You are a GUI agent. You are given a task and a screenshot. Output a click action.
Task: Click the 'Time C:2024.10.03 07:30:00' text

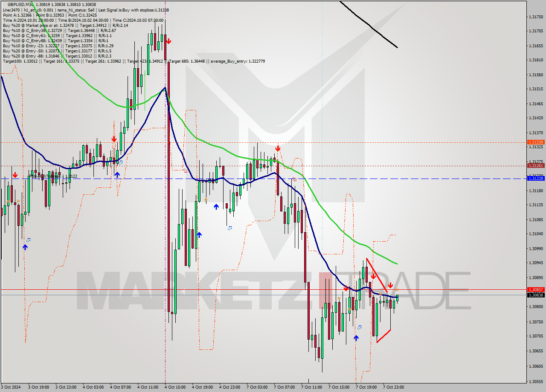pyautogui.click(x=138, y=20)
